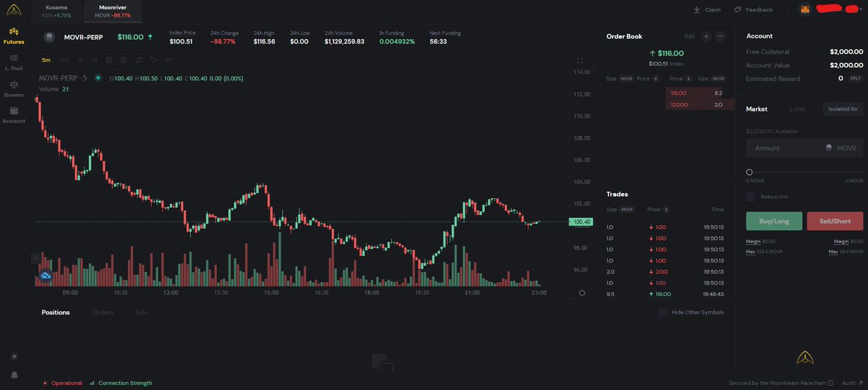The image size is (868, 390).
Task: Click the order size slider handle
Action: point(749,171)
